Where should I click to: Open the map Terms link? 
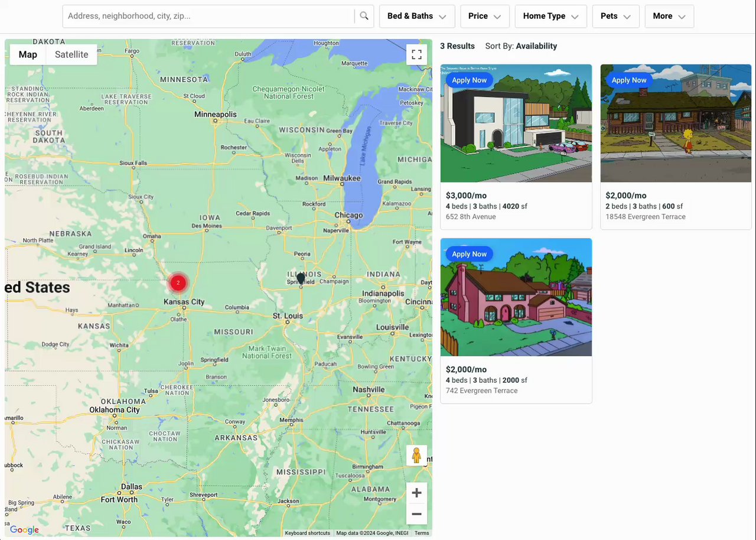pyautogui.click(x=422, y=533)
